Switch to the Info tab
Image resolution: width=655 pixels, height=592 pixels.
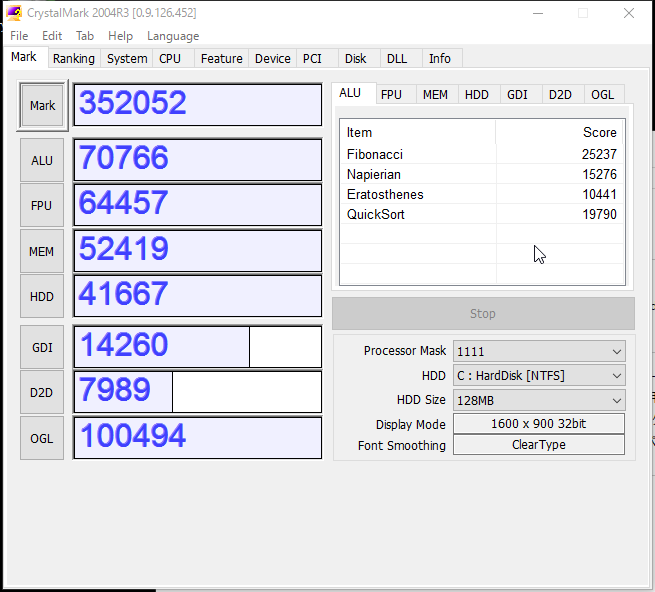(x=440, y=58)
